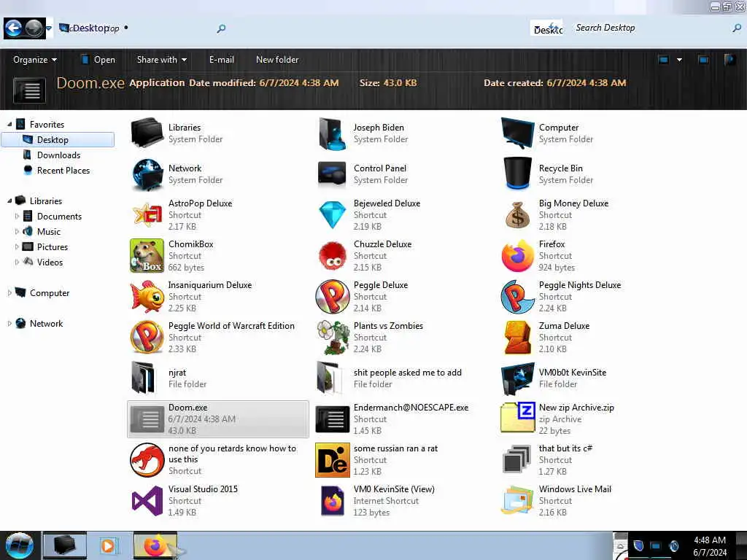Open the Libraries system folder icon
This screenshot has height=560, width=747.
147,133
